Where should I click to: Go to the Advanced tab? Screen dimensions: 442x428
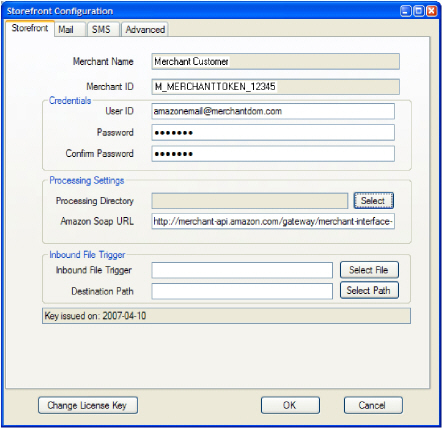pos(145,29)
